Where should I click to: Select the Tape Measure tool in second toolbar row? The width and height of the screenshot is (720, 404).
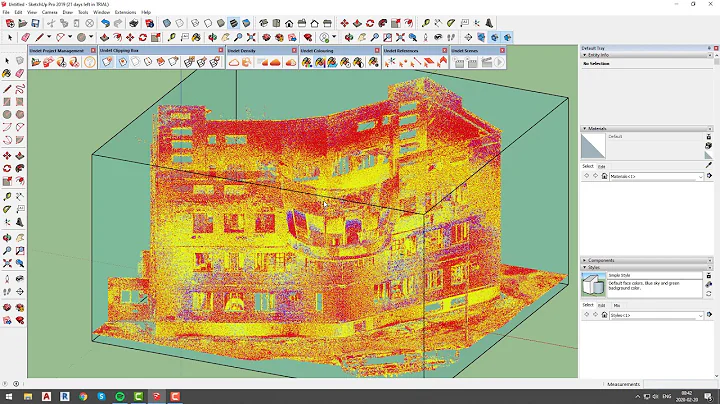tap(171, 37)
